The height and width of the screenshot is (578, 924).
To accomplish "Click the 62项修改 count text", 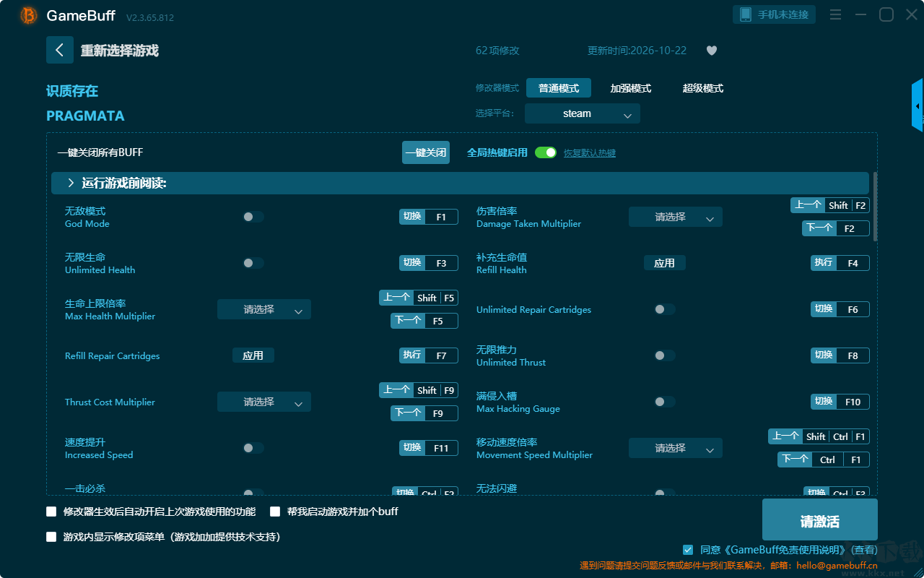I will 497,51.
